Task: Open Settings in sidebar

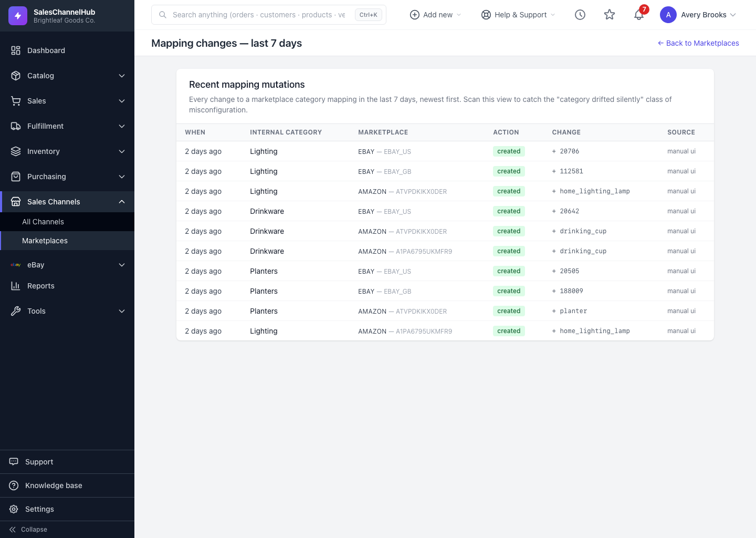Action: (67, 509)
